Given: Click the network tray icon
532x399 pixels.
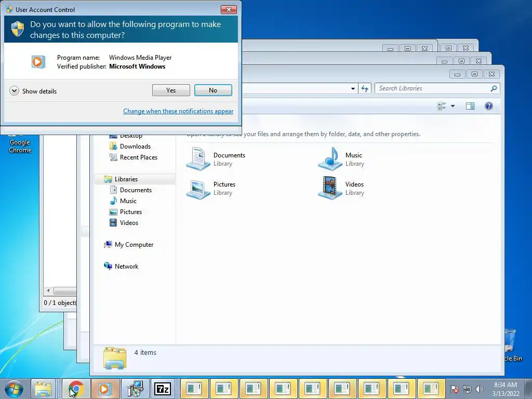Looking at the screenshot, I should click(x=467, y=389).
